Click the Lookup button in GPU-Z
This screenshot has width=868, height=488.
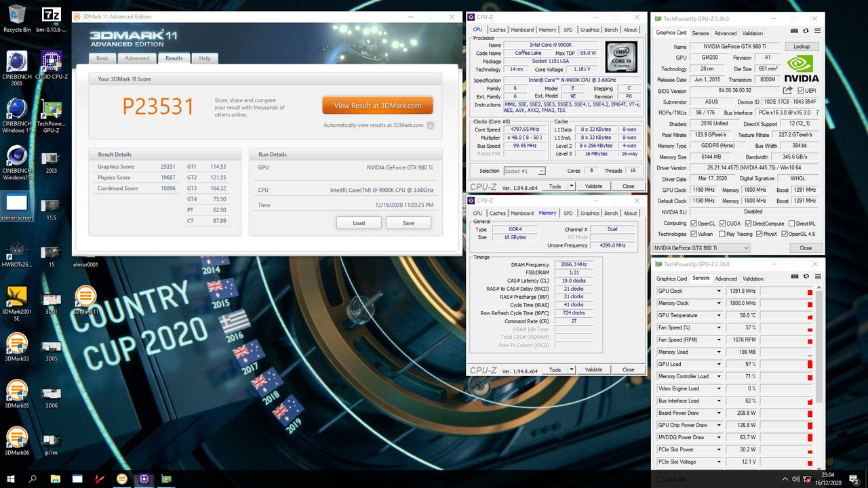point(802,47)
